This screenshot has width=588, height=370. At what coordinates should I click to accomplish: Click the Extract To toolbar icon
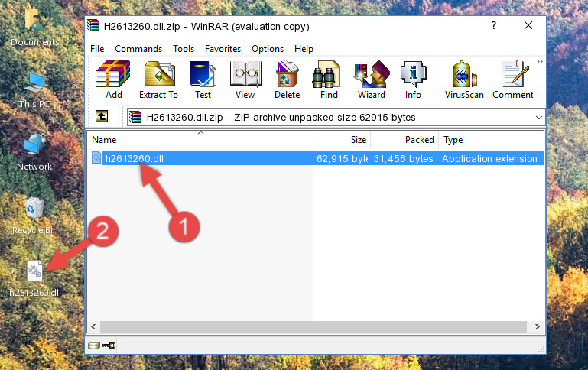coord(158,80)
